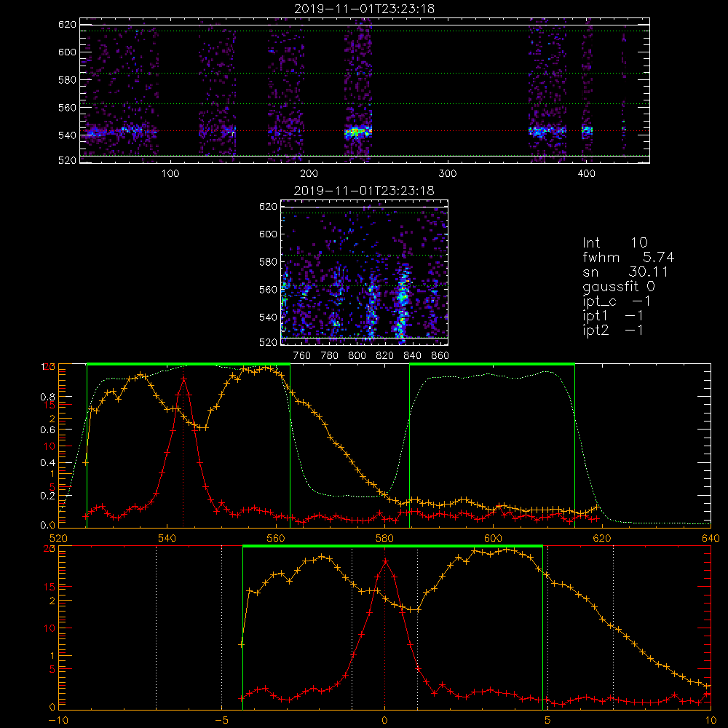Click y-axis label 0.8 on profile plot

[x=48, y=397]
